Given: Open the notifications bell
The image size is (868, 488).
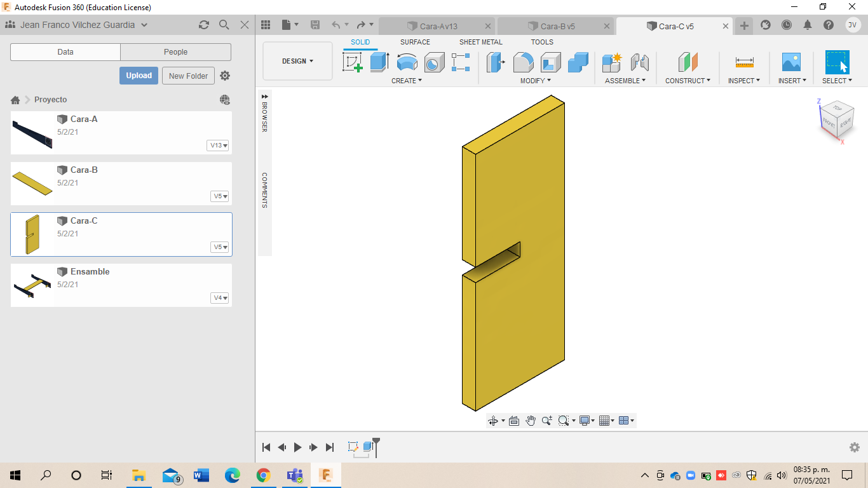Looking at the screenshot, I should 808,25.
